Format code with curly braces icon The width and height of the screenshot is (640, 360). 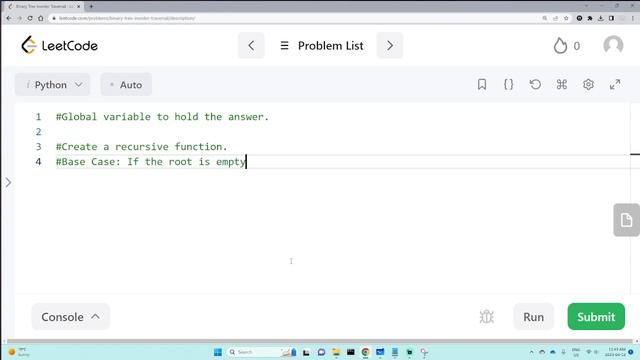[508, 84]
